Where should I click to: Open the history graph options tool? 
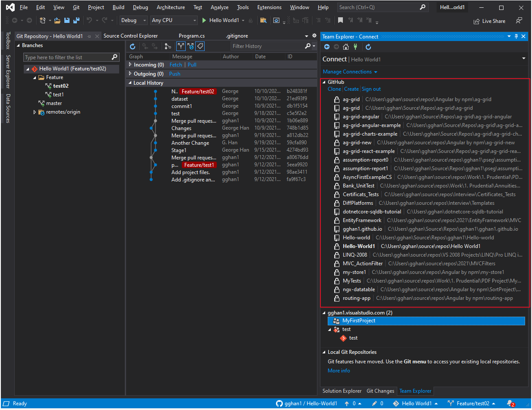(168, 46)
